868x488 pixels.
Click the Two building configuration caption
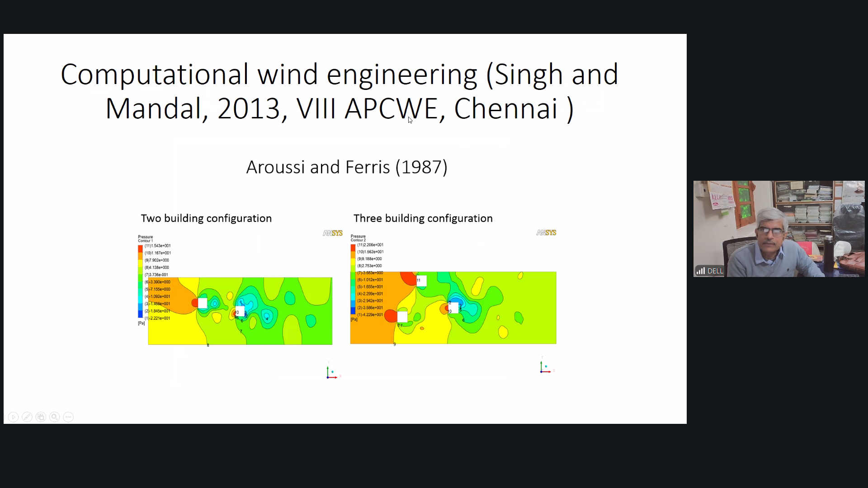point(206,218)
